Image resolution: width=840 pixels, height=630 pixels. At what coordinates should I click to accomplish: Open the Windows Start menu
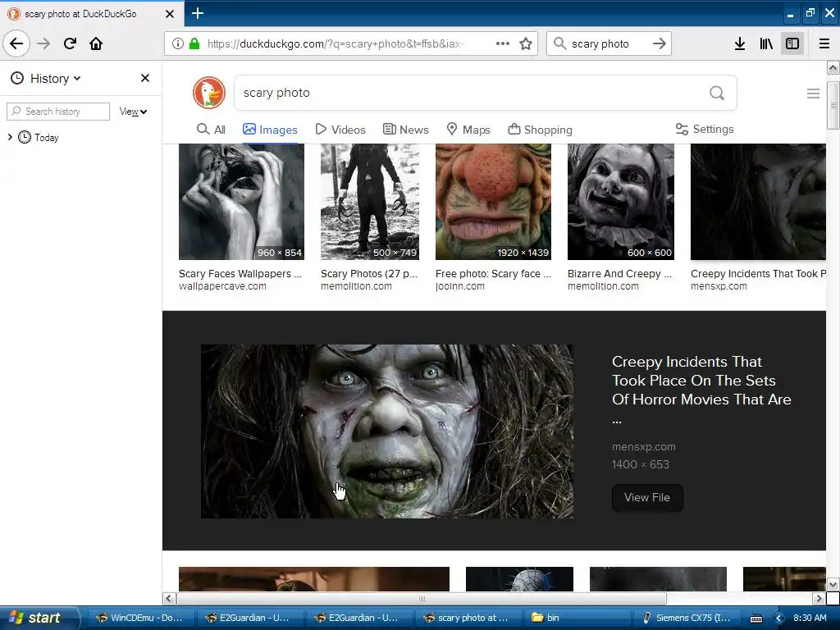pyautogui.click(x=39, y=618)
